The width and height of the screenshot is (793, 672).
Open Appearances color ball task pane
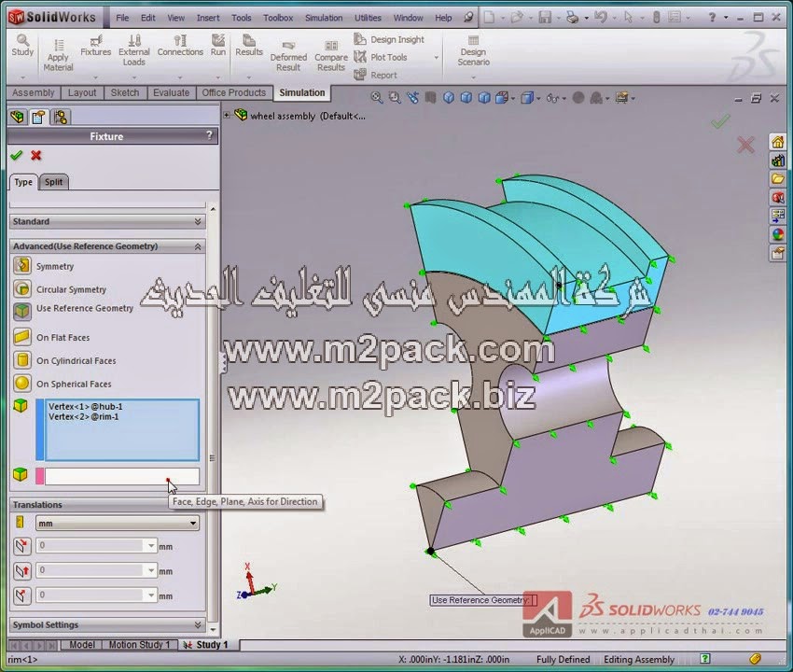coord(778,235)
